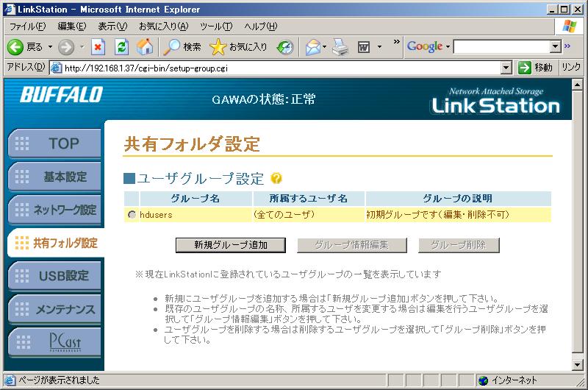Click the Mail envelope icon

coord(313,46)
